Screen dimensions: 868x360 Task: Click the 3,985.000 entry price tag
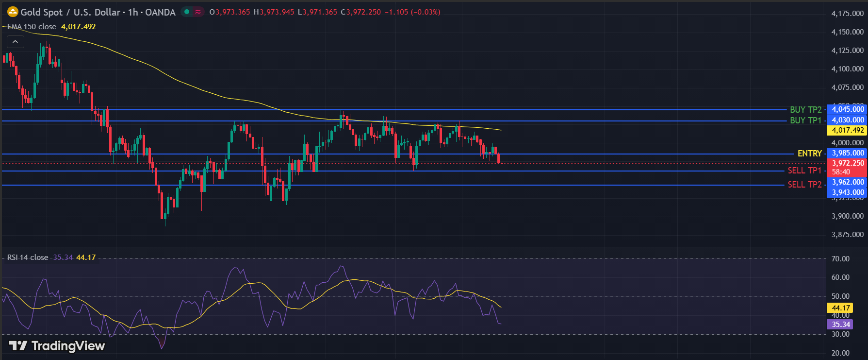coord(847,153)
